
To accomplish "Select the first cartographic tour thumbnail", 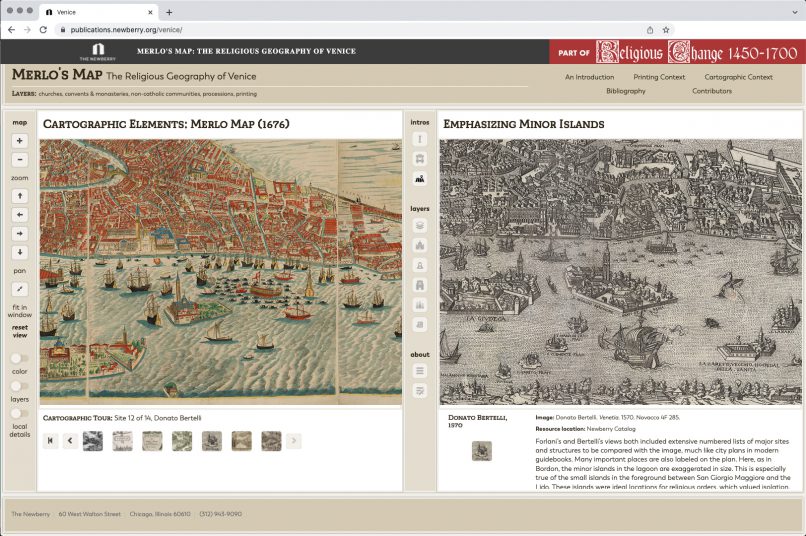I will coord(92,441).
